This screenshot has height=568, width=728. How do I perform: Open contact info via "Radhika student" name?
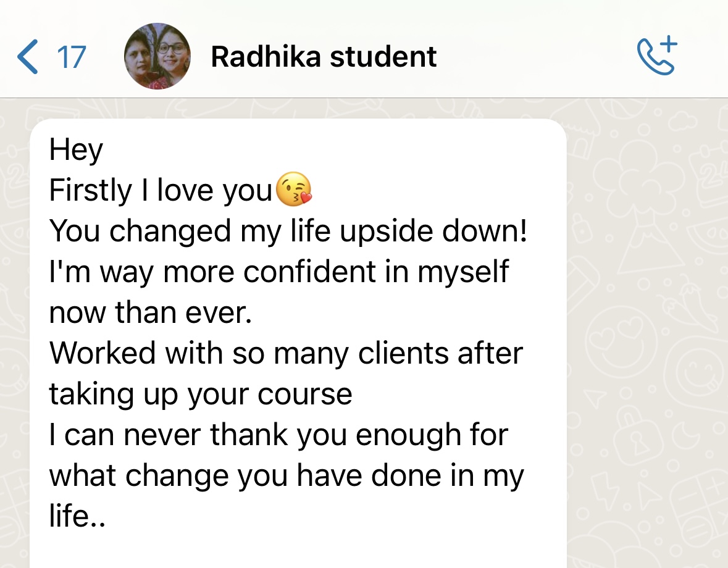click(324, 57)
